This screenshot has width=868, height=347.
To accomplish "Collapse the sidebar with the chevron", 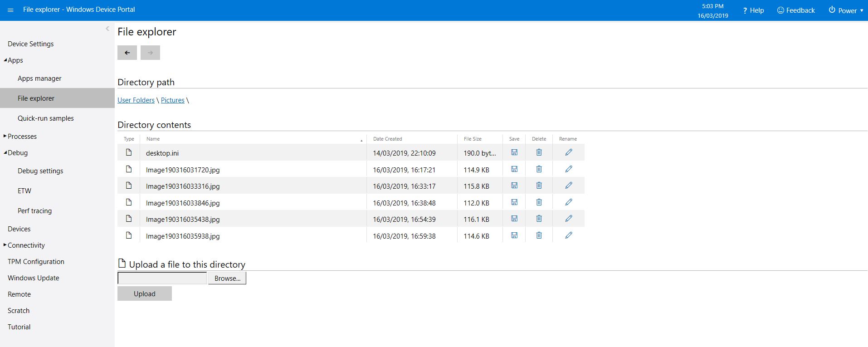I will pos(107,29).
